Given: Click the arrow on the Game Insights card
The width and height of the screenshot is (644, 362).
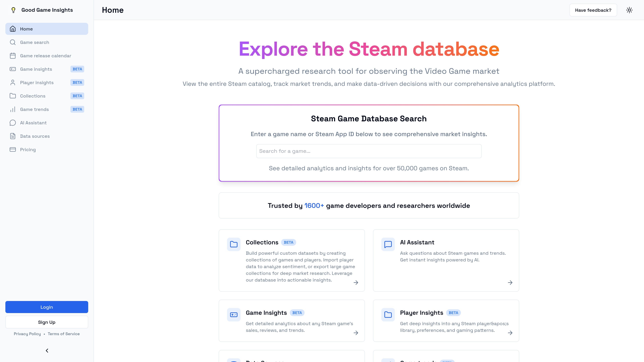Looking at the screenshot, I should [356, 333].
